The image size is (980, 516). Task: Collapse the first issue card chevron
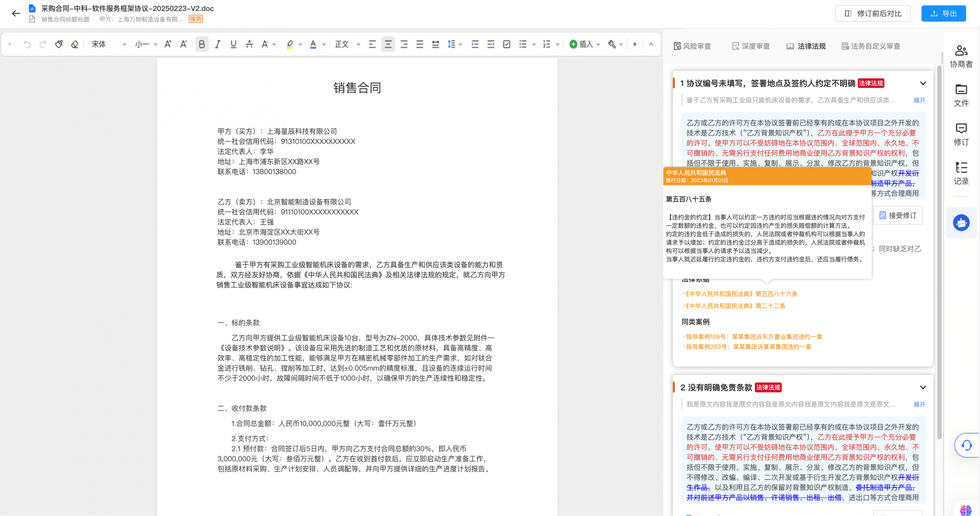pos(923,83)
